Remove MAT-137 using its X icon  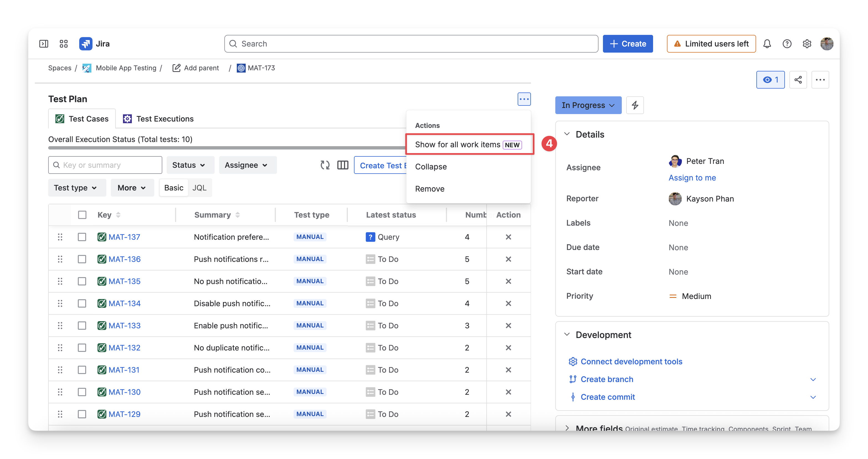pos(508,237)
